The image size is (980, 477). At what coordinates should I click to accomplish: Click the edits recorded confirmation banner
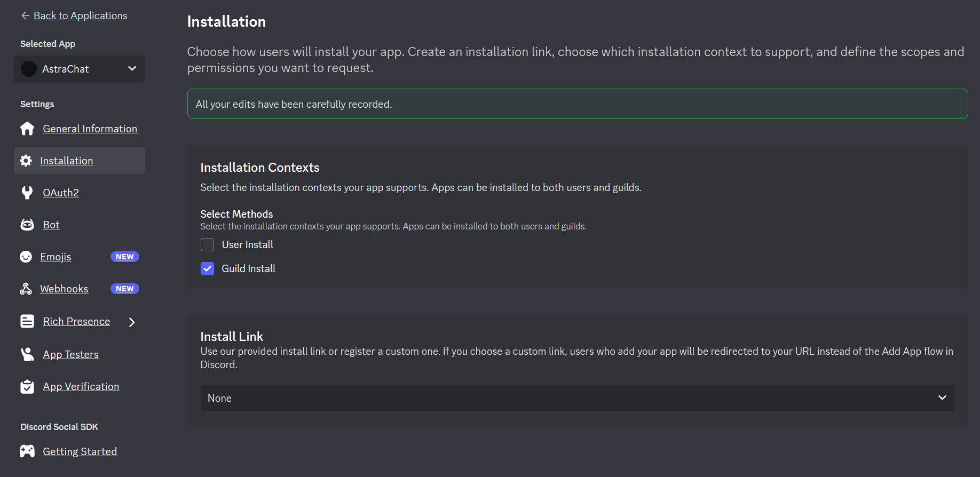click(x=577, y=104)
